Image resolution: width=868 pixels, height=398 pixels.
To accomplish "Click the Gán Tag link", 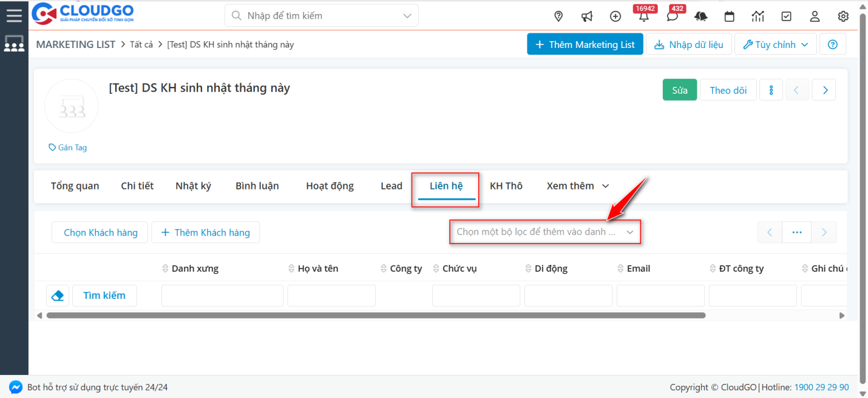I will (68, 148).
